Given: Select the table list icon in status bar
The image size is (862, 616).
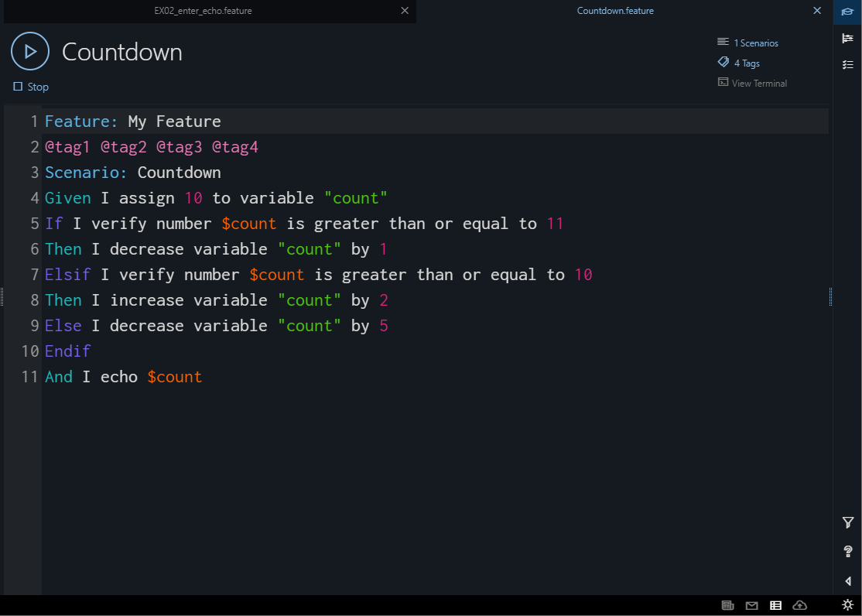Looking at the screenshot, I should 775,605.
